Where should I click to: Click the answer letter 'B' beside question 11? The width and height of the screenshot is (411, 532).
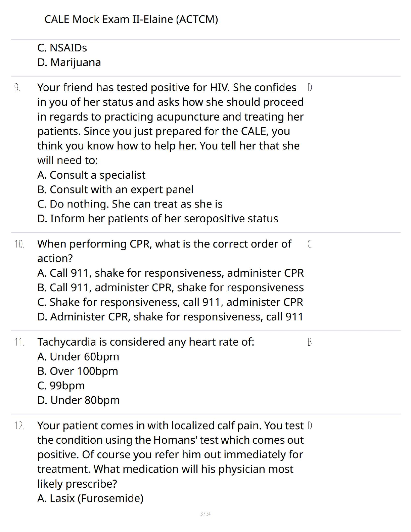coord(310,342)
